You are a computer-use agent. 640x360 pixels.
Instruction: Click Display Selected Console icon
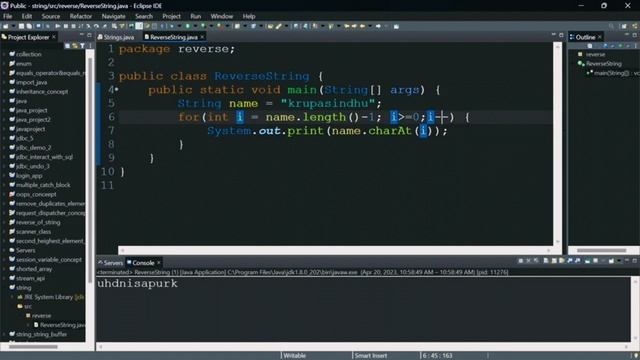tap(595, 260)
